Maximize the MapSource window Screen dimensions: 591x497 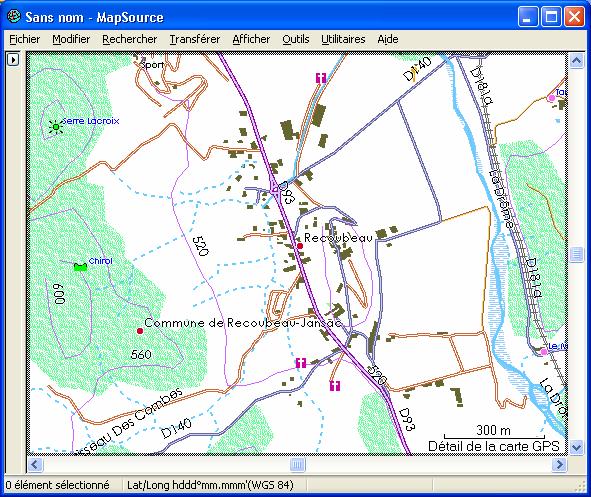(x=551, y=17)
